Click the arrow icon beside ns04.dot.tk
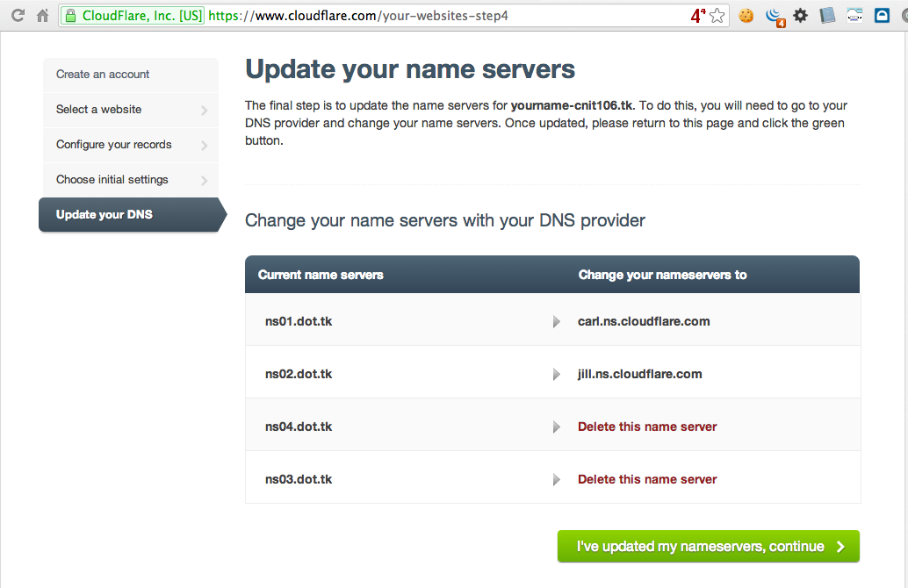908x588 pixels. 557,427
